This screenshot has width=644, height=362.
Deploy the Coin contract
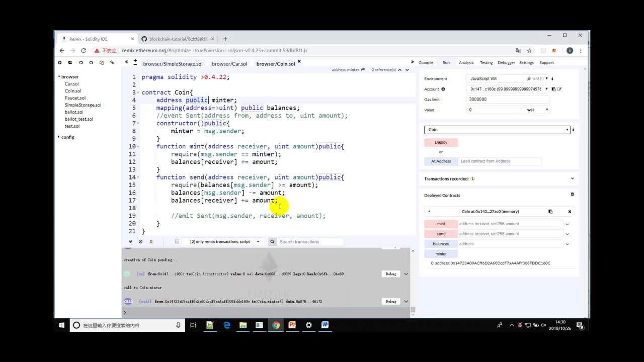441,142
